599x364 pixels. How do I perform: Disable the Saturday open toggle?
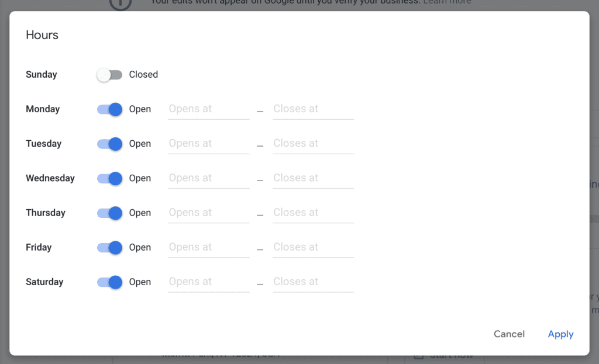[x=109, y=282]
